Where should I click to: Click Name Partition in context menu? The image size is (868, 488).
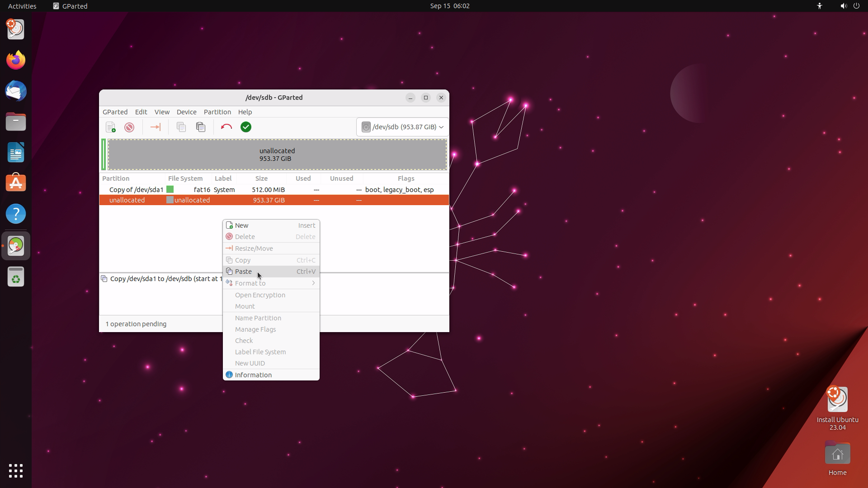pyautogui.click(x=271, y=318)
